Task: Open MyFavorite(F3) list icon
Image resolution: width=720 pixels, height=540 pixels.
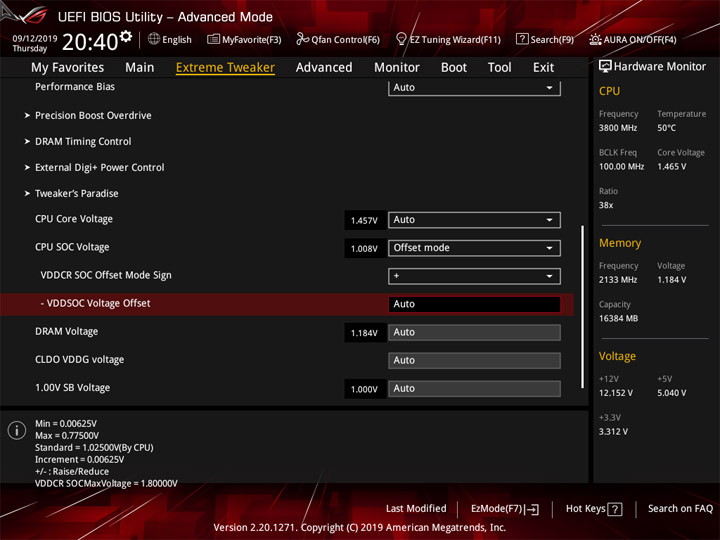Action: click(213, 39)
